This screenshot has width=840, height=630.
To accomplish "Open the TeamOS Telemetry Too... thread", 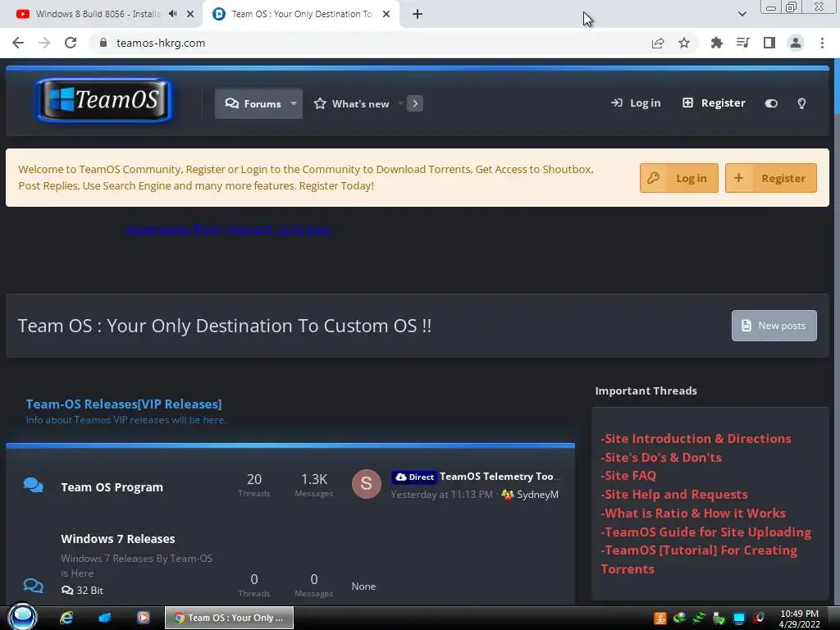I will click(500, 477).
